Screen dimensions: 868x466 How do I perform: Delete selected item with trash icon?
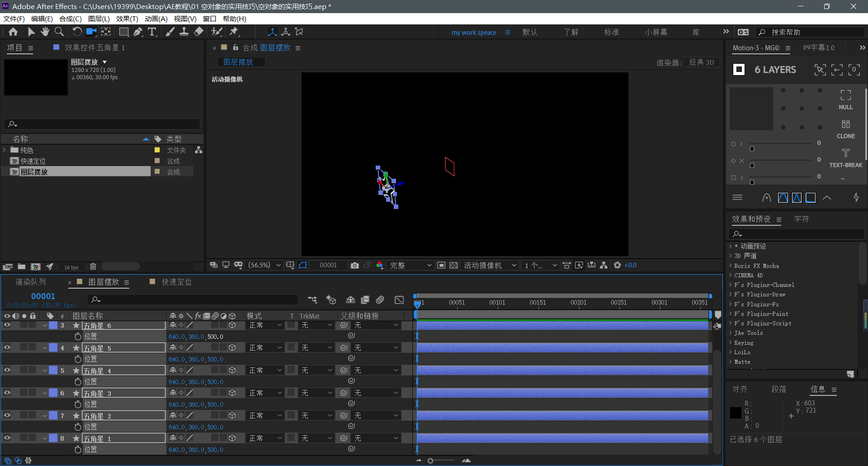coord(93,267)
